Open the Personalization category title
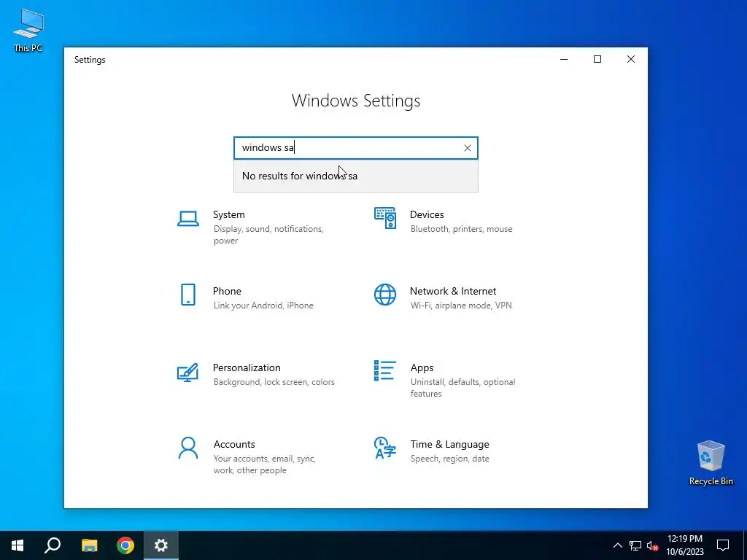Viewport: 747px width, 560px height. (247, 367)
